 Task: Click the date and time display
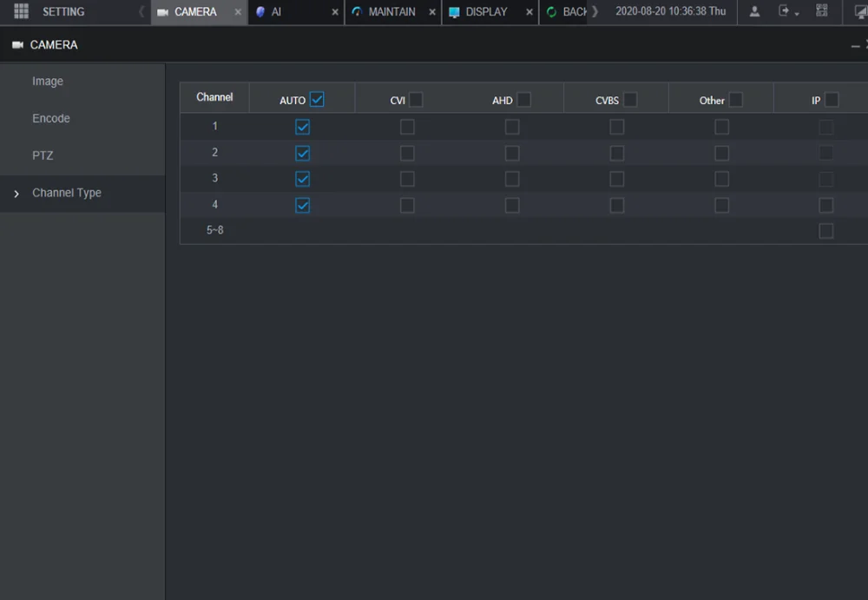(x=670, y=11)
